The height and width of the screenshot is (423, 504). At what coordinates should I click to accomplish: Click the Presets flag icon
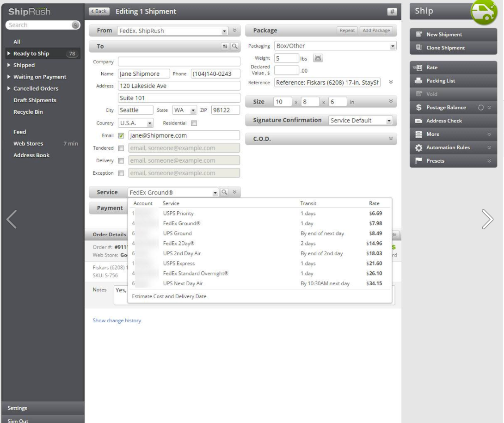[x=418, y=161]
